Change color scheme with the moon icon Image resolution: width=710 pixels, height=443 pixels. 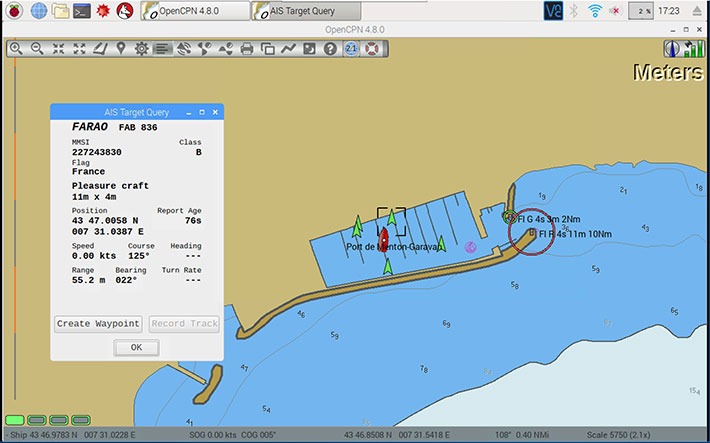pos(309,48)
